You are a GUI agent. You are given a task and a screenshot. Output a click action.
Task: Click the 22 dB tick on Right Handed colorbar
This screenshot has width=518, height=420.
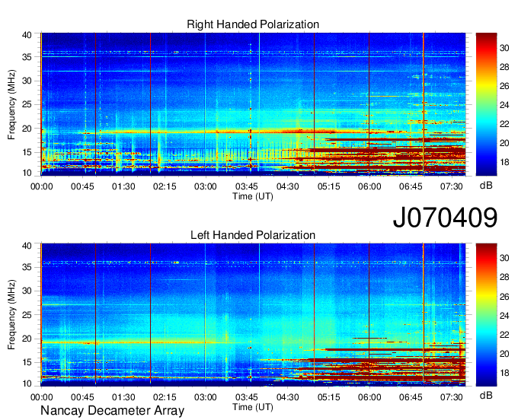tap(504, 124)
